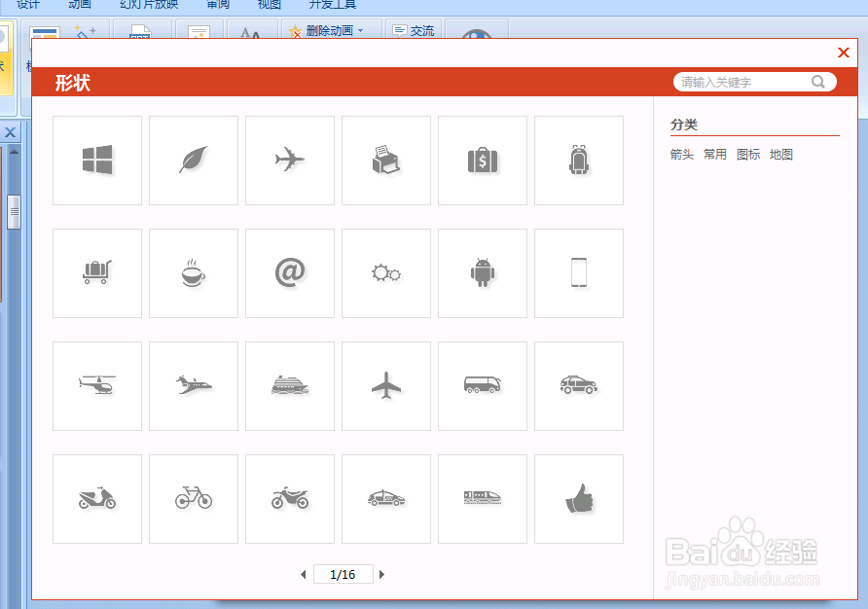Pick the private jet shape
868x609 pixels.
pyautogui.click(x=194, y=386)
